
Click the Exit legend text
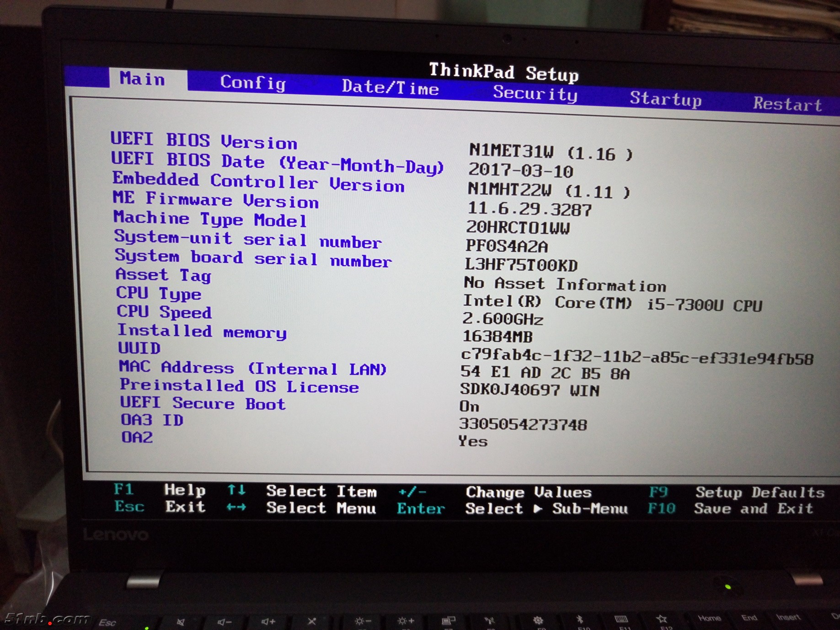(x=185, y=507)
